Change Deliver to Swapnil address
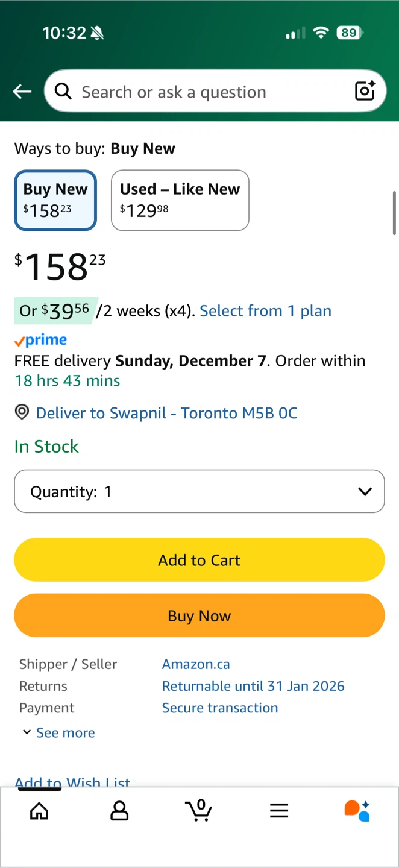The image size is (399, 868). pyautogui.click(x=166, y=413)
